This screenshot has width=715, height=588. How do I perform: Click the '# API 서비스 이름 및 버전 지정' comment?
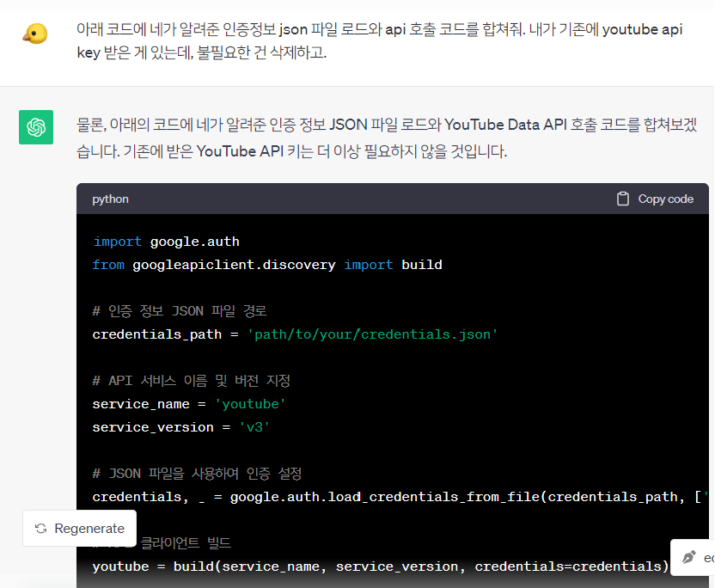click(x=191, y=381)
